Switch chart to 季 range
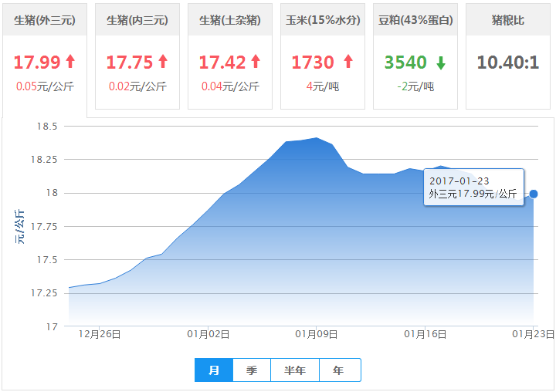Image resolution: width=556 pixels, height=392 pixels. (x=252, y=370)
